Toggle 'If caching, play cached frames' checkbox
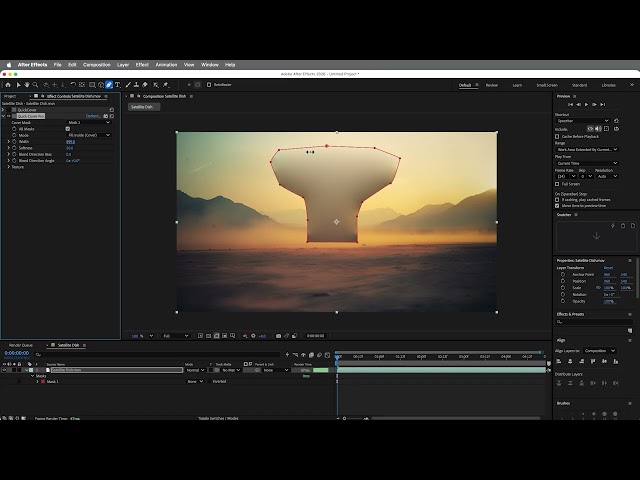 [557, 200]
